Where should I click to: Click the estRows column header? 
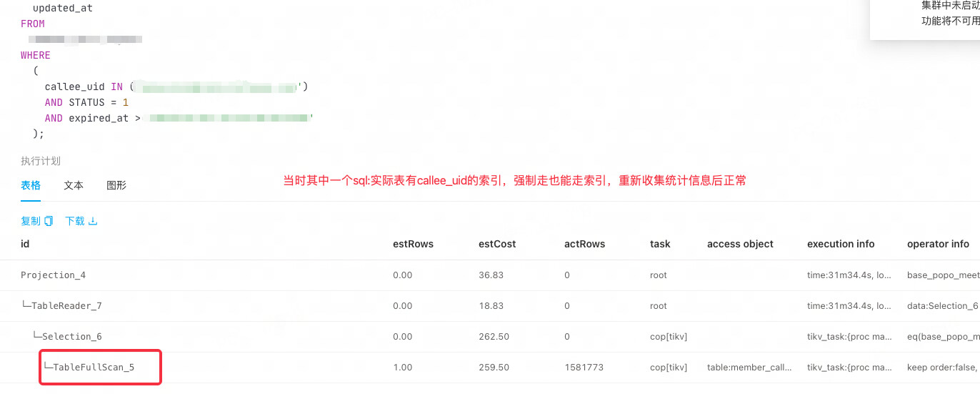pyautogui.click(x=413, y=244)
